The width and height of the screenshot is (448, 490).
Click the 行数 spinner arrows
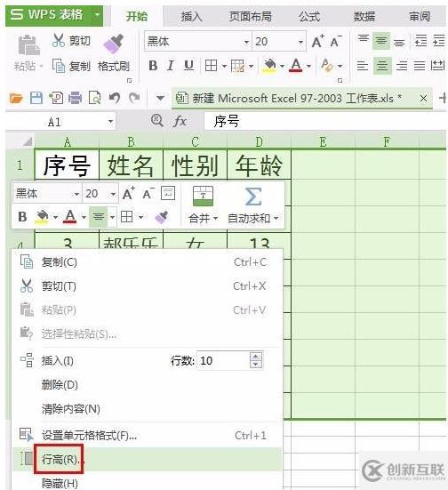(x=256, y=361)
